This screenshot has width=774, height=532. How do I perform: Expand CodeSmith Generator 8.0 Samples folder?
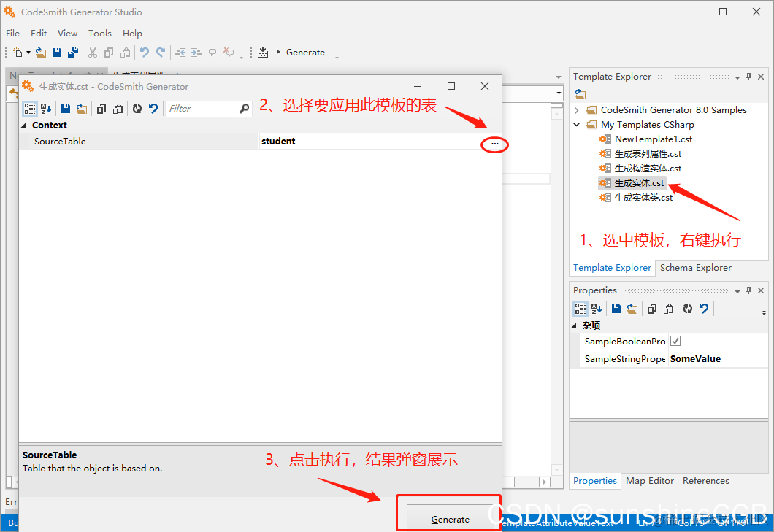pos(577,110)
